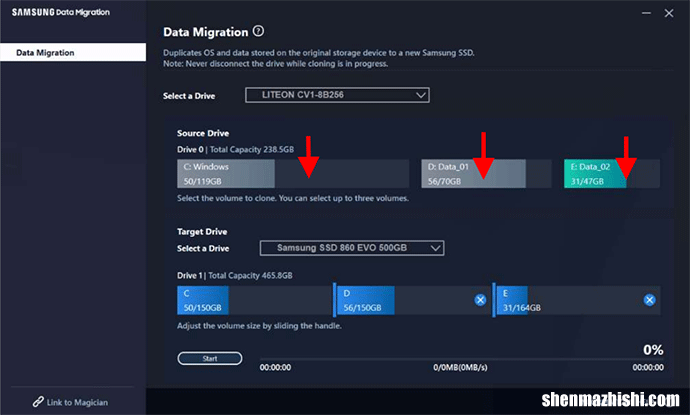690x415 pixels.
Task: Minimize the Samsung Data Migration window
Action: tap(646, 13)
